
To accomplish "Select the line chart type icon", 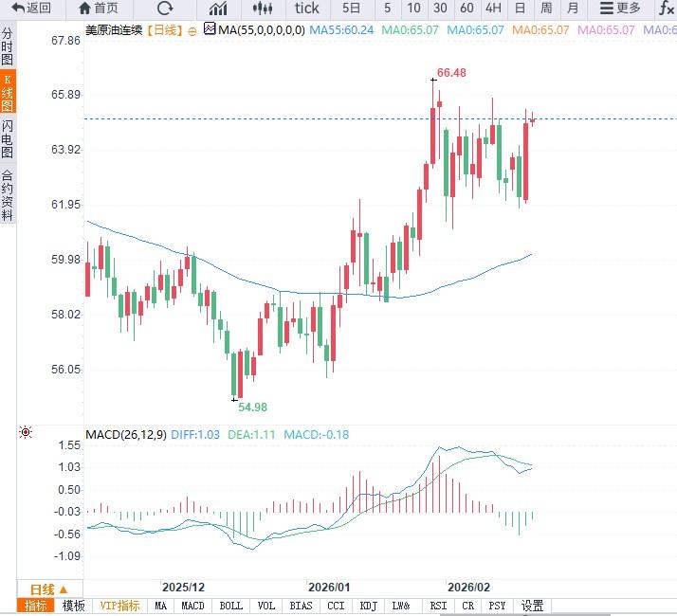I will coord(218,9).
